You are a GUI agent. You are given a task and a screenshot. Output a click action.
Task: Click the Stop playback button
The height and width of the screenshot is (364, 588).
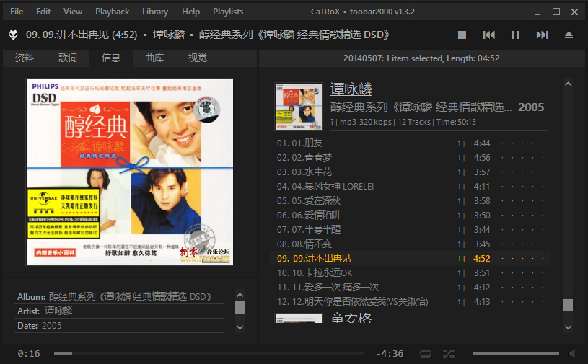(462, 35)
